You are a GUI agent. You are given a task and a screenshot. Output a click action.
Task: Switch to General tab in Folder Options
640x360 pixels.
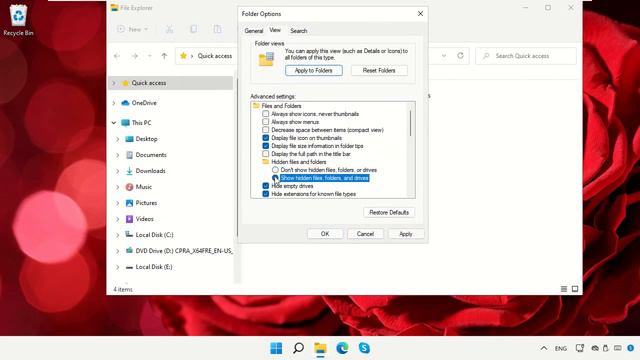pyautogui.click(x=253, y=31)
